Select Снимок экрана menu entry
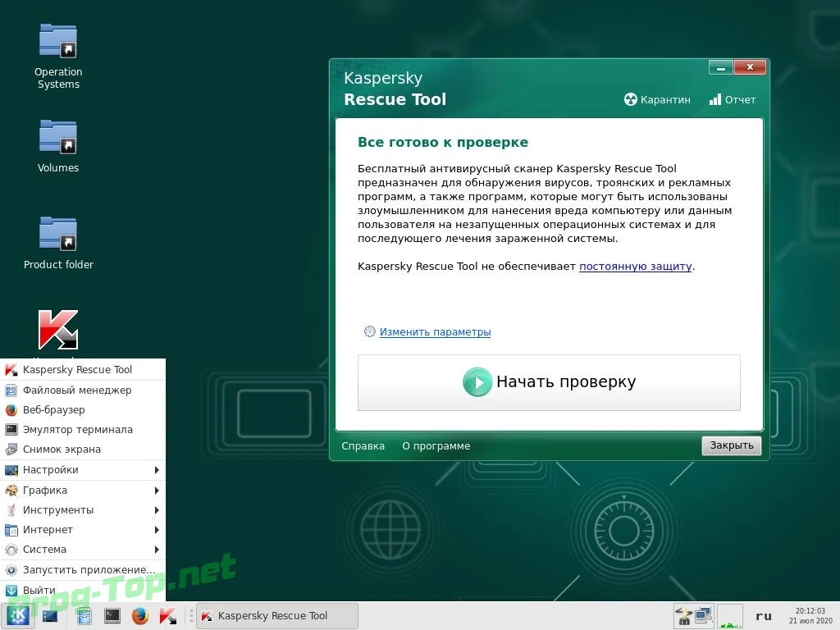 83,450
